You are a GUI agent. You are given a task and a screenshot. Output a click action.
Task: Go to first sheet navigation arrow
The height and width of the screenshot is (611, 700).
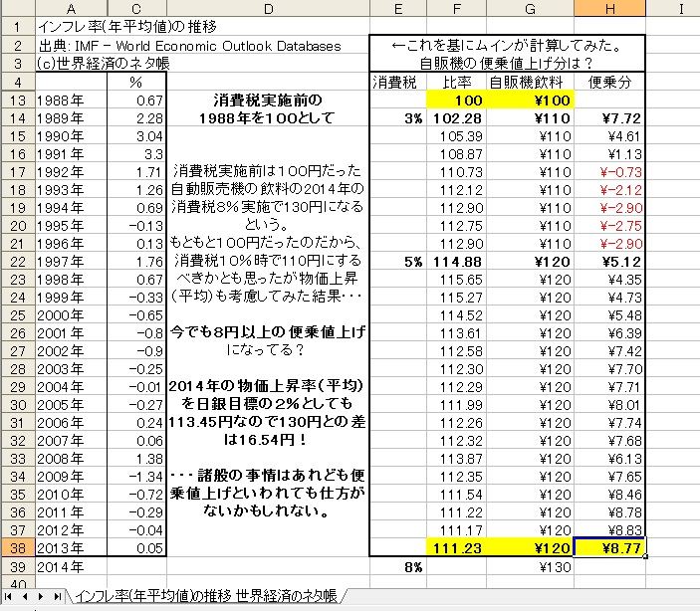click(8, 596)
